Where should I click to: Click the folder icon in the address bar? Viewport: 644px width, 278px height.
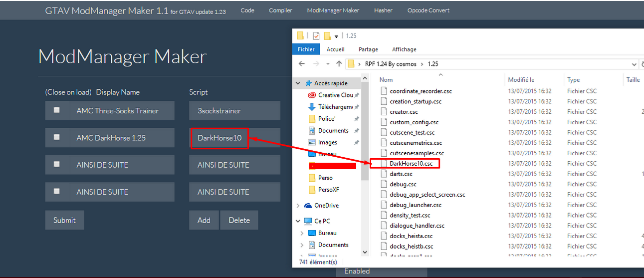tap(351, 64)
